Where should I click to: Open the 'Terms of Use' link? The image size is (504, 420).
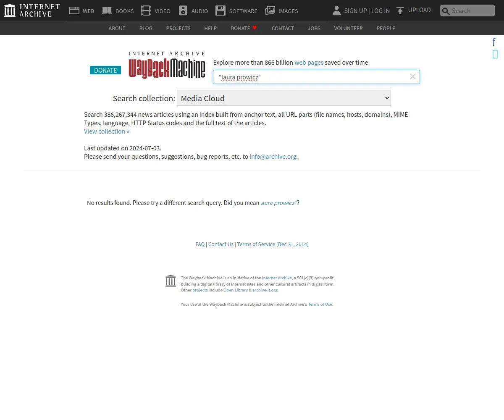click(320, 304)
